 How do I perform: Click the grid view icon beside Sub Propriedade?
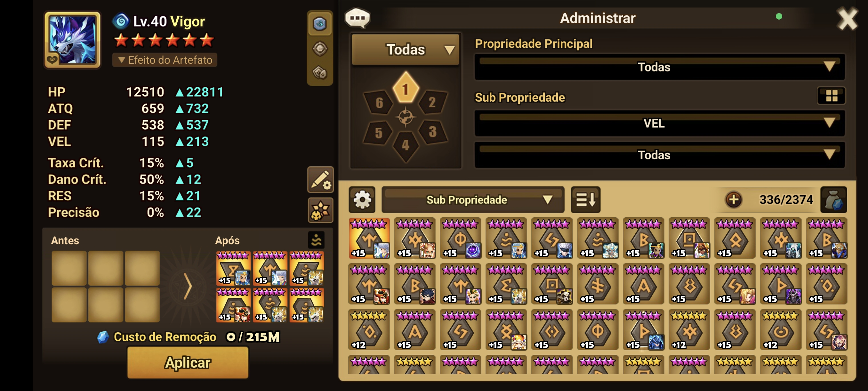[831, 96]
